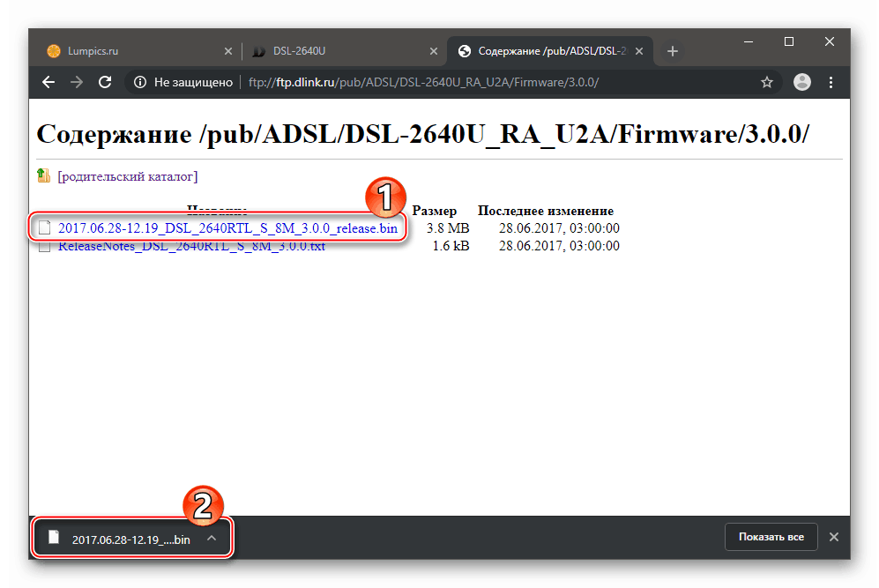Switch to the Lumpics.ru tab
This screenshot has height=588, width=879.
[139, 51]
